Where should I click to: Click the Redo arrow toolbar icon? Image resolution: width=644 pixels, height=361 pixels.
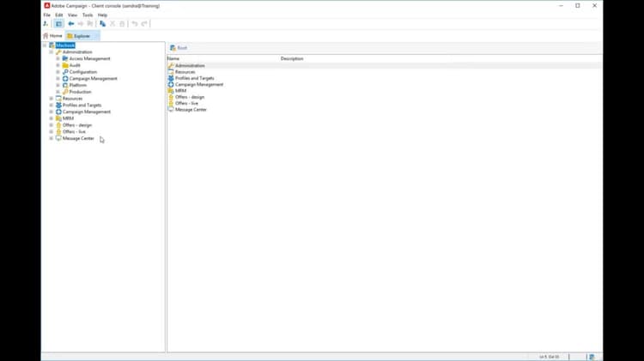(144, 24)
